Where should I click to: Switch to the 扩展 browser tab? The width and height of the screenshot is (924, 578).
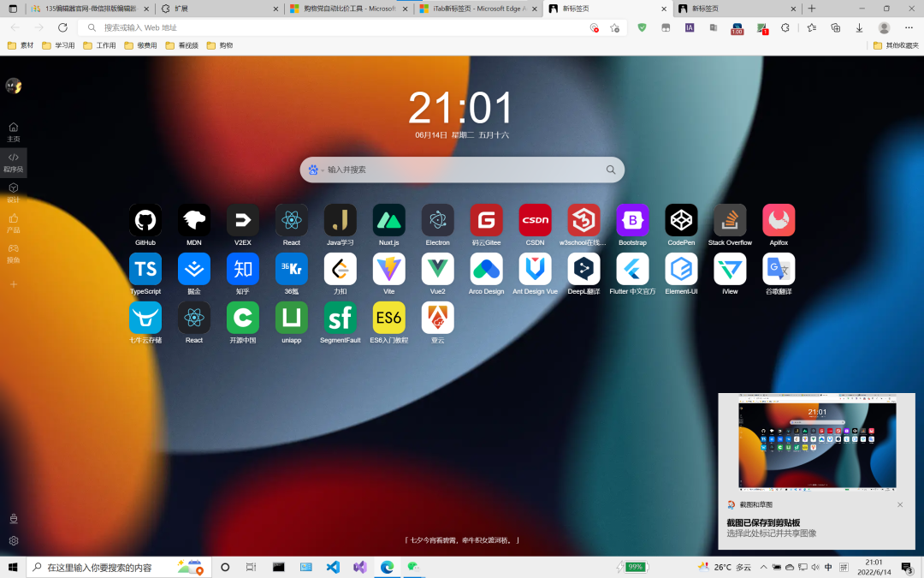click(220, 9)
